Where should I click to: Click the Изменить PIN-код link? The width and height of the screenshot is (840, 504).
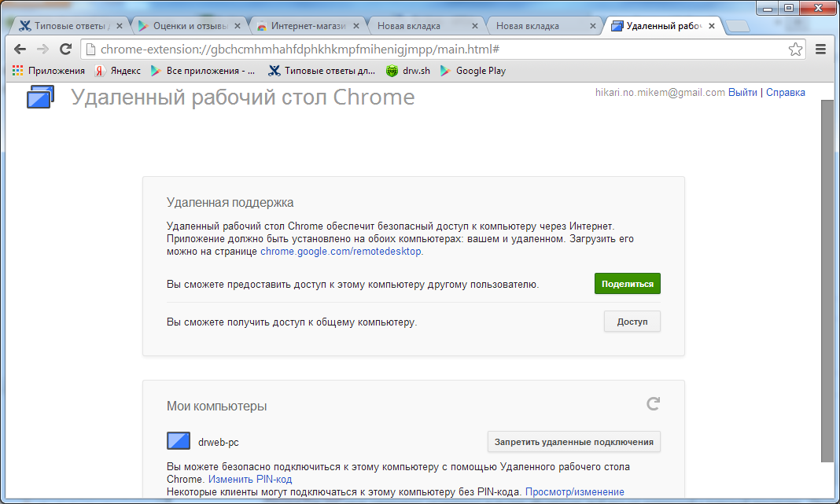tap(250, 480)
